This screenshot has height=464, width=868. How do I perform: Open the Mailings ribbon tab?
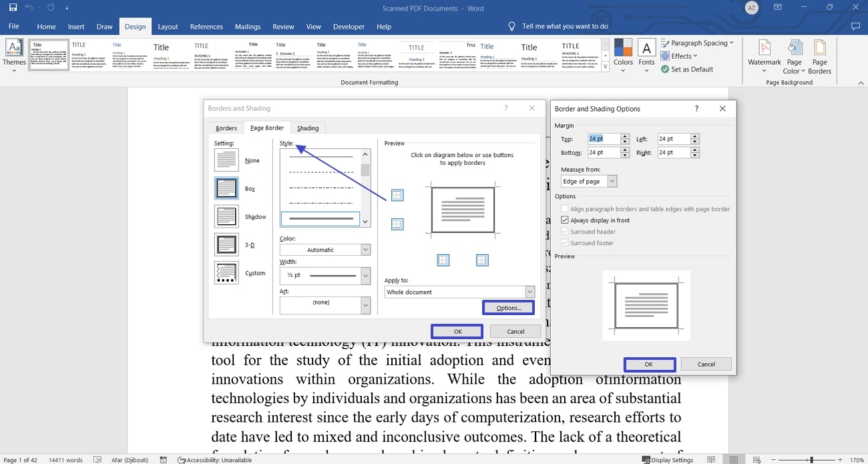[x=248, y=27]
